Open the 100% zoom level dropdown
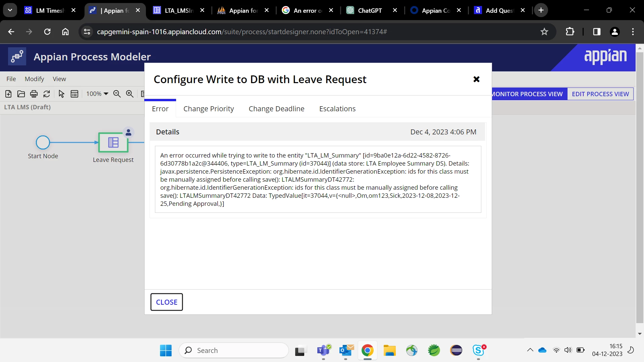Screen dimensions: 644x362 click(x=97, y=94)
